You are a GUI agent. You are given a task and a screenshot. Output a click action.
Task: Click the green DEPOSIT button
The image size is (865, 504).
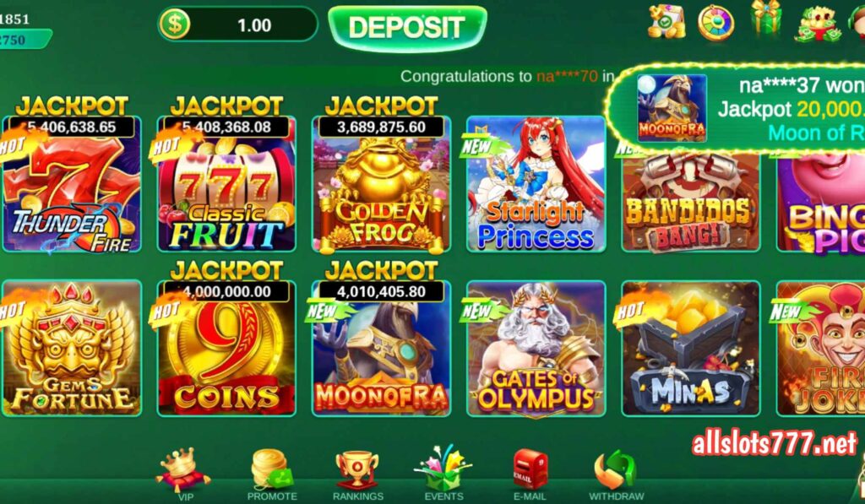pyautogui.click(x=408, y=26)
